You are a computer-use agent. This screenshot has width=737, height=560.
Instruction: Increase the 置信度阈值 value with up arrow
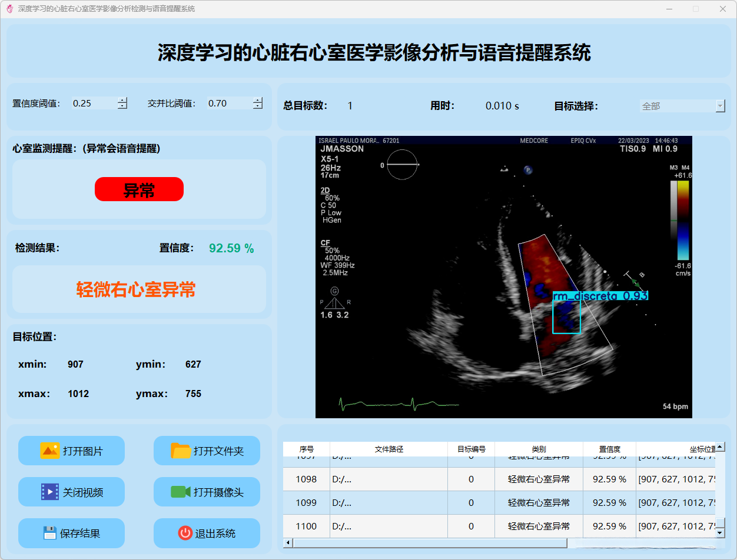(122, 100)
